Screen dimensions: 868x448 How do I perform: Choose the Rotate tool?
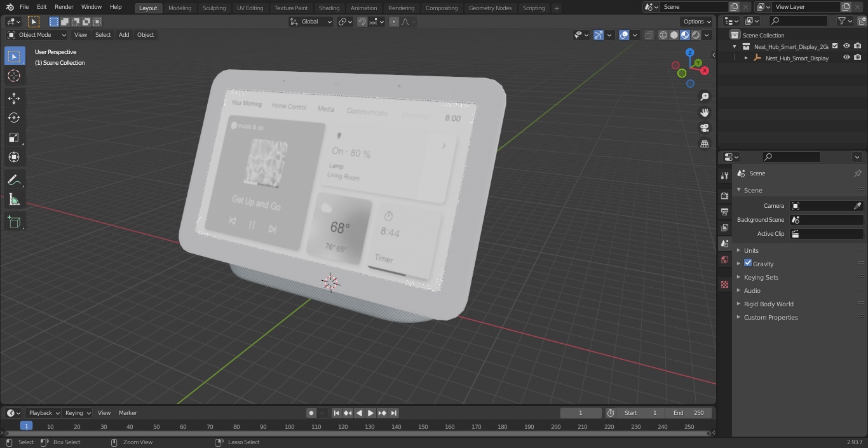click(14, 118)
